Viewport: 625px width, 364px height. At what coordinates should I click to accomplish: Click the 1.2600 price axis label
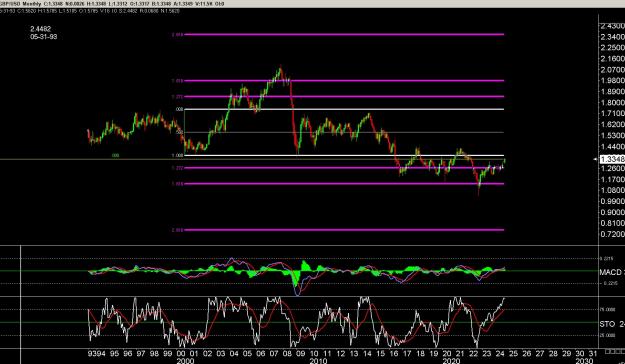[613, 168]
